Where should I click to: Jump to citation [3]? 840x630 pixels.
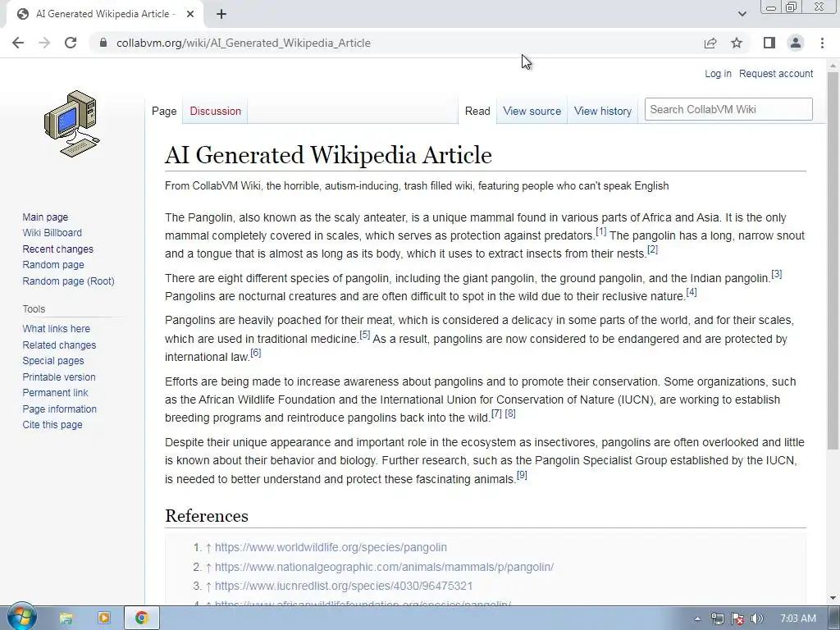pyautogui.click(x=776, y=274)
